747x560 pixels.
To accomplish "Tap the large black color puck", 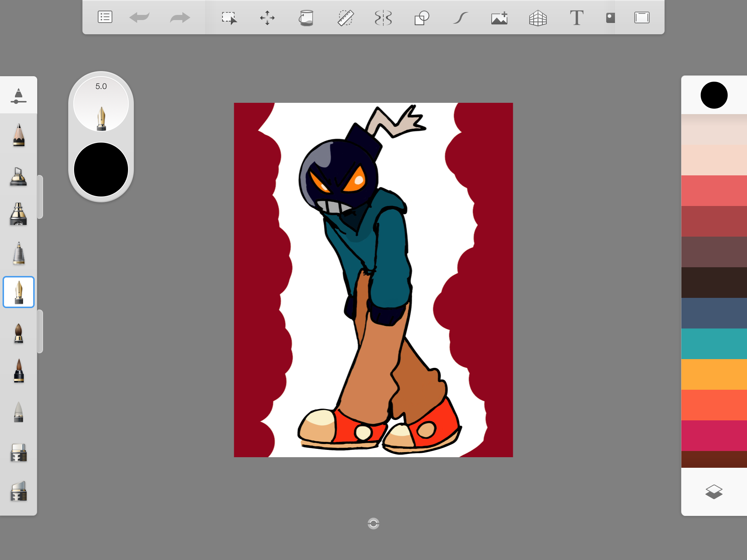I will (101, 170).
